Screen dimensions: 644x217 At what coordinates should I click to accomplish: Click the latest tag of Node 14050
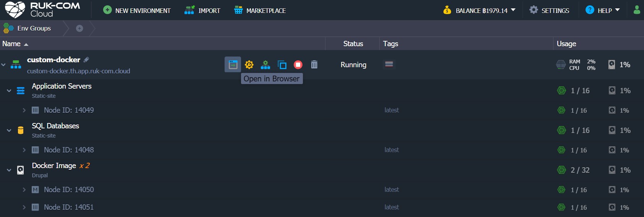[392, 190]
